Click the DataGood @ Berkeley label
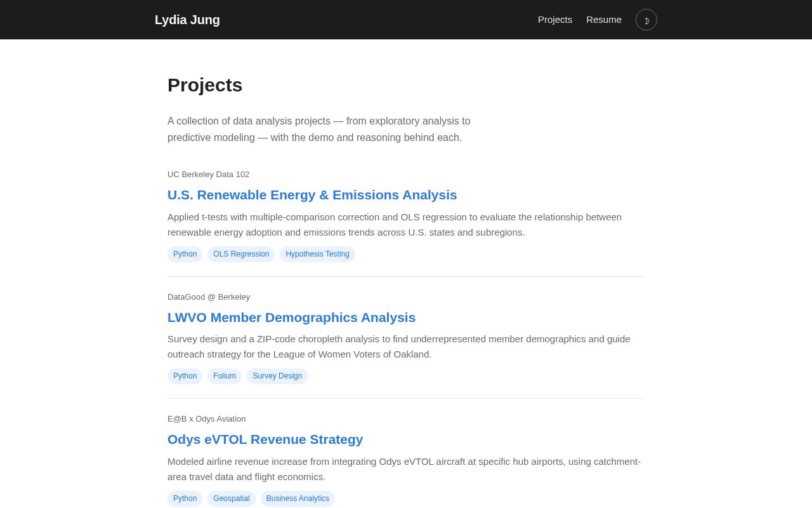Image resolution: width=812 pixels, height=508 pixels. click(209, 297)
